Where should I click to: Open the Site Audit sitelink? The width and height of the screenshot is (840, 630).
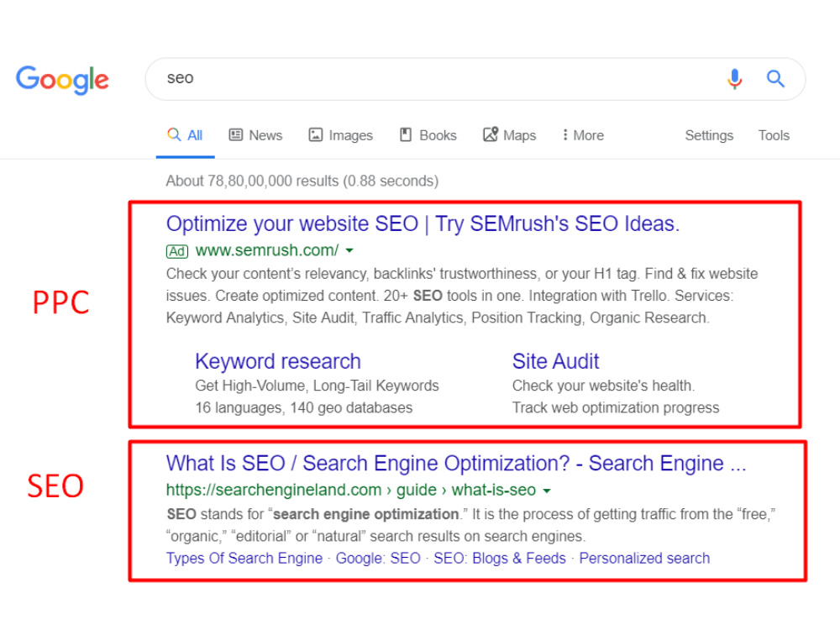[555, 361]
